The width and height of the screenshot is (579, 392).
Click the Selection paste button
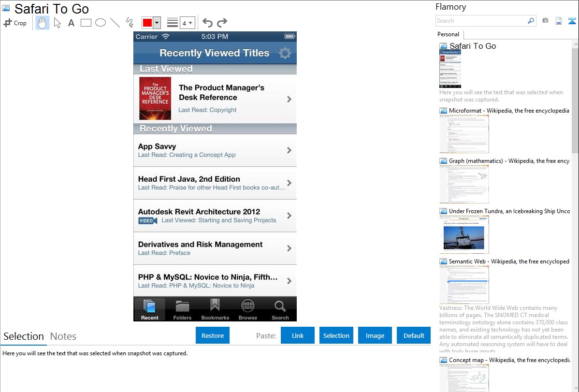[336, 335]
